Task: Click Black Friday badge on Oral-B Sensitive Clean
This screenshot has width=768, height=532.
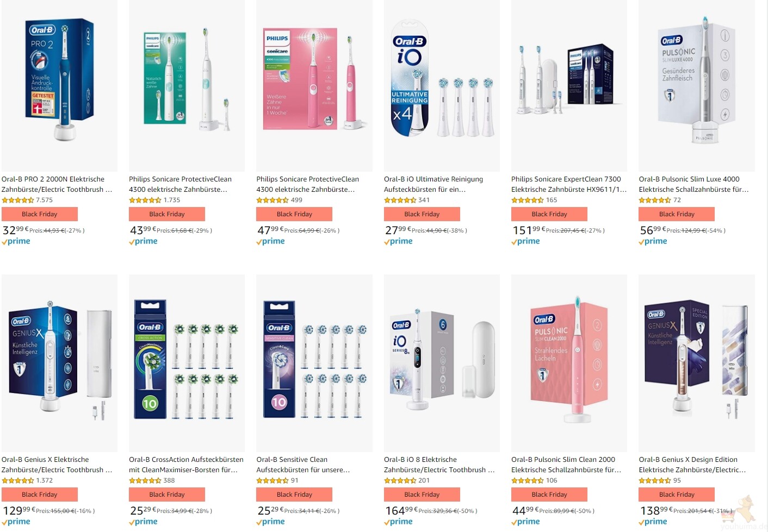Action: tap(294, 495)
